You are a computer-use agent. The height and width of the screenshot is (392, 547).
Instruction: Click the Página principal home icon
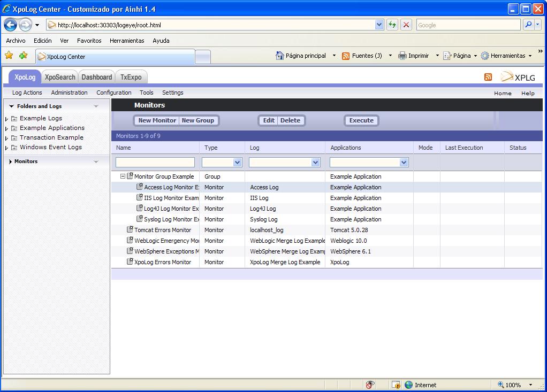(x=280, y=56)
